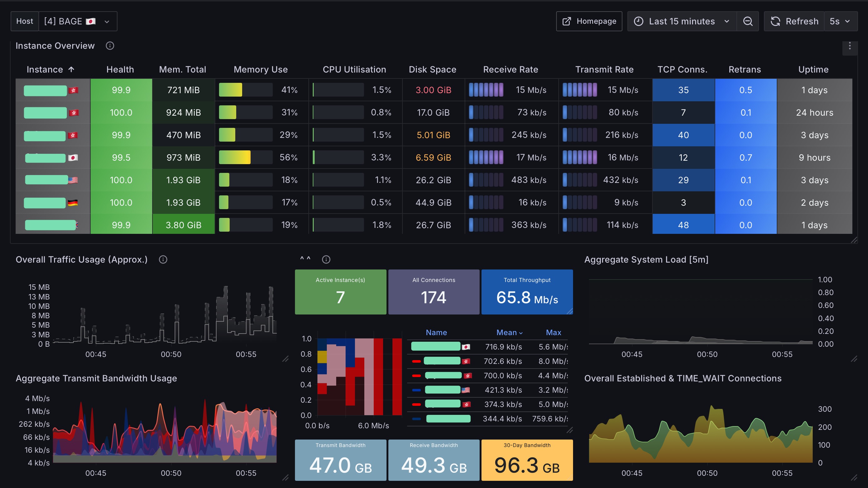Open the Instance Overview panel menu dots

[850, 46]
